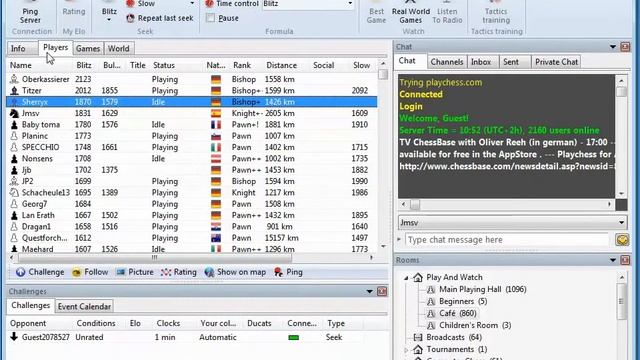The image size is (640, 360).
Task: Click the Rating button in My Elo
Action: click(x=73, y=12)
